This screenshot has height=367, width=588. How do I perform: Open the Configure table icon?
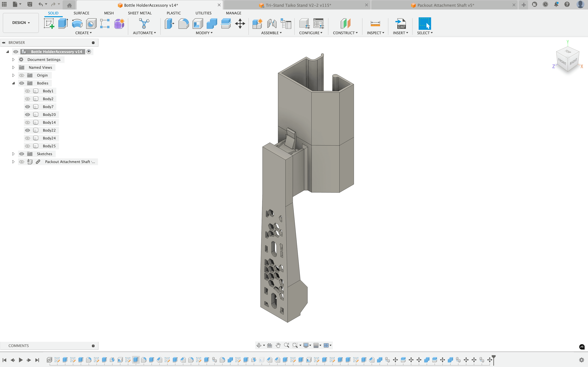pos(318,24)
